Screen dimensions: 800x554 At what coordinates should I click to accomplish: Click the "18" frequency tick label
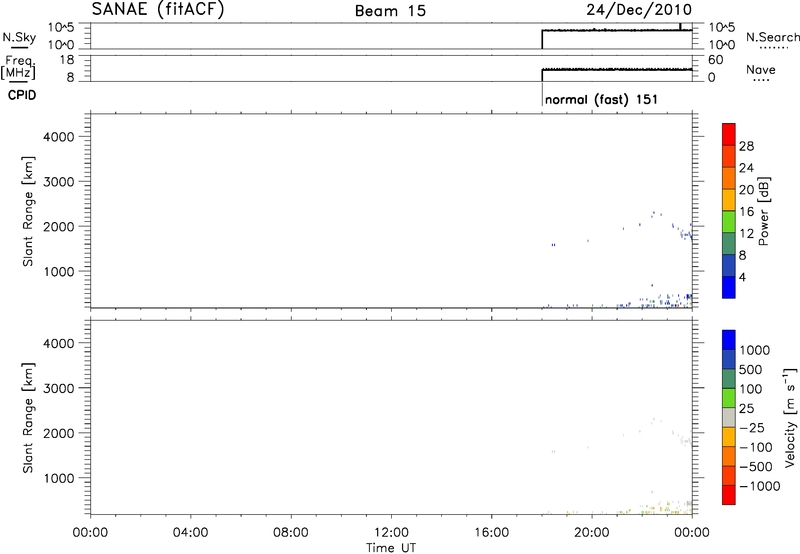(67, 60)
